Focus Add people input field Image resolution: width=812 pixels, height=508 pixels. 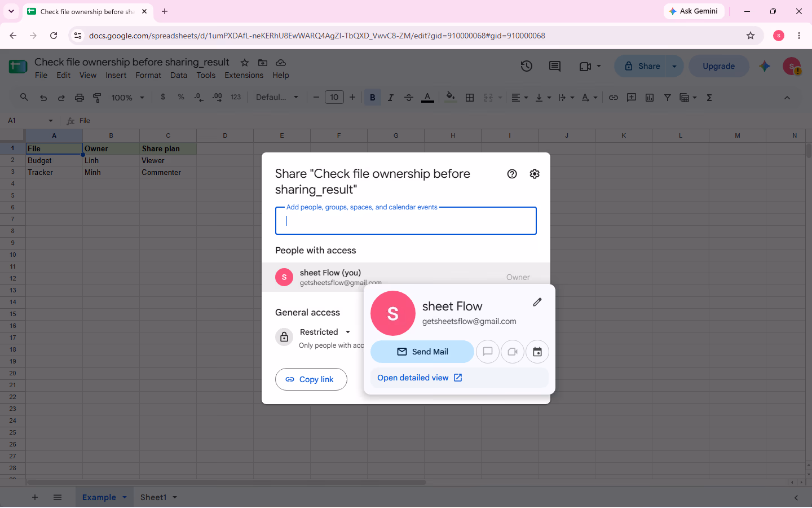[406, 221]
